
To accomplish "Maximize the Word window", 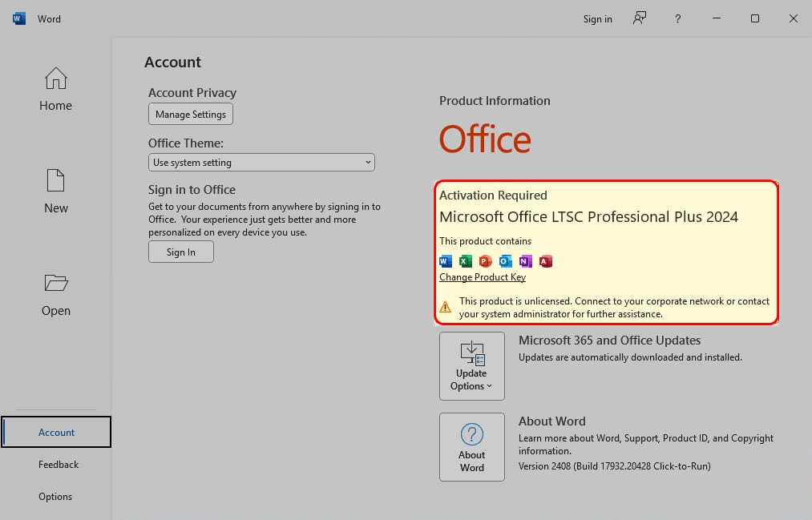I will 755,18.
